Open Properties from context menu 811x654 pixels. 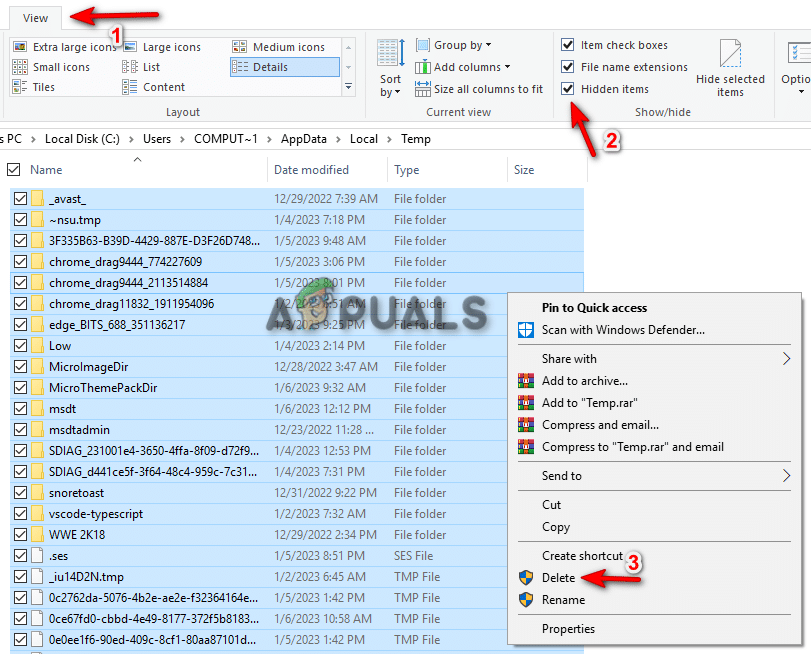pyautogui.click(x=568, y=629)
